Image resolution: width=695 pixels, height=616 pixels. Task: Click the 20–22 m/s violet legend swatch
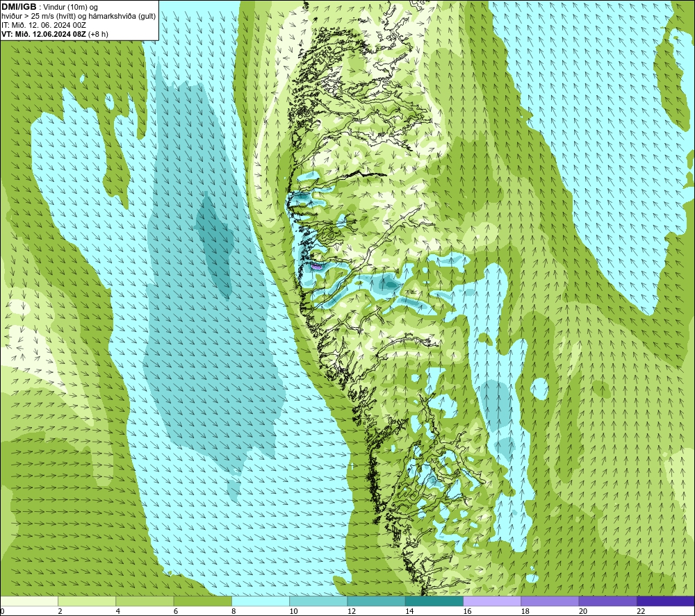pos(607,601)
